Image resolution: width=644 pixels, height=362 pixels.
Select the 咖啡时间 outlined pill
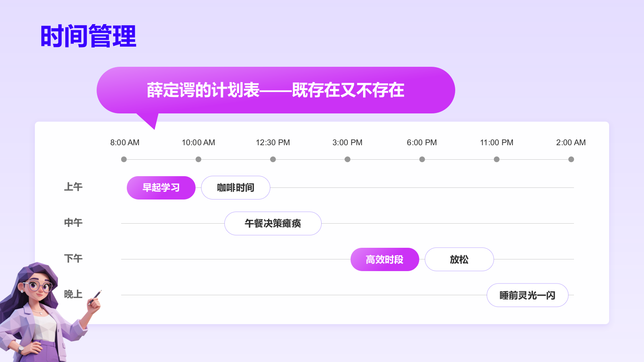point(235,188)
